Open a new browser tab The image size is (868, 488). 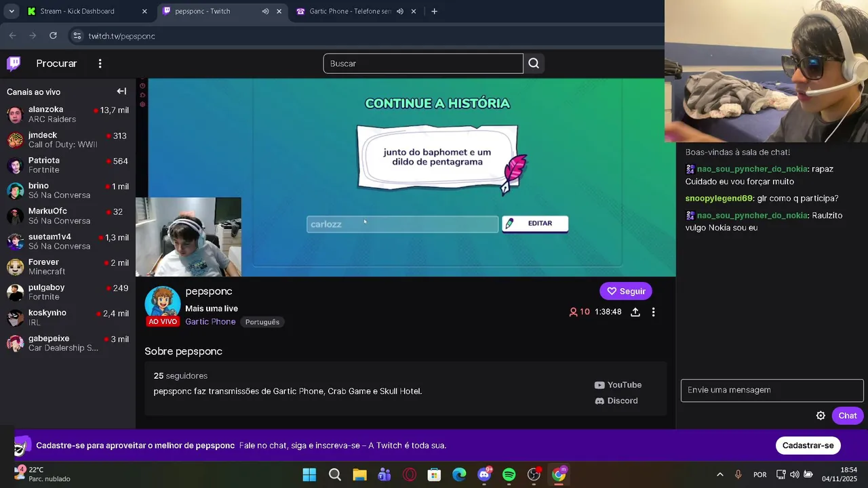click(434, 12)
